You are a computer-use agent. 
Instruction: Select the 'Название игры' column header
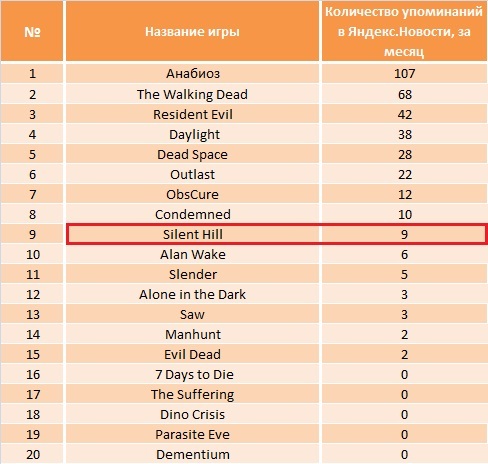click(x=192, y=31)
